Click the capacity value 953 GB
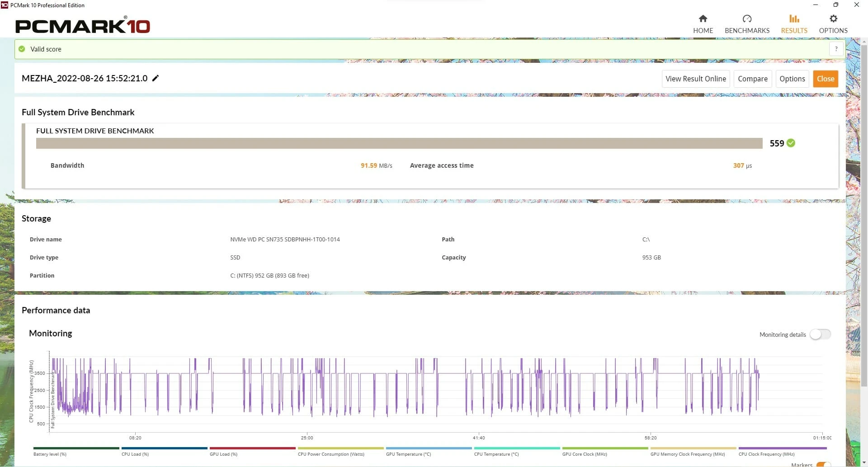 point(651,257)
